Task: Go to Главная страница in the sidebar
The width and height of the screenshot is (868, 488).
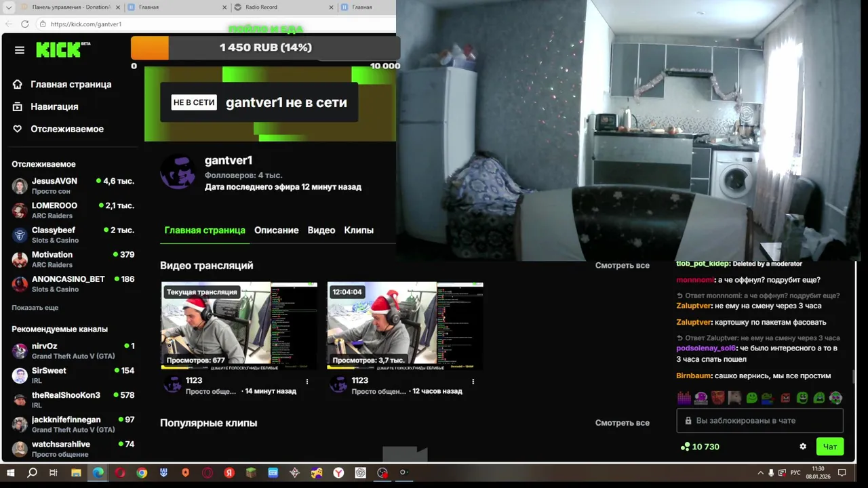Action: 62,85
